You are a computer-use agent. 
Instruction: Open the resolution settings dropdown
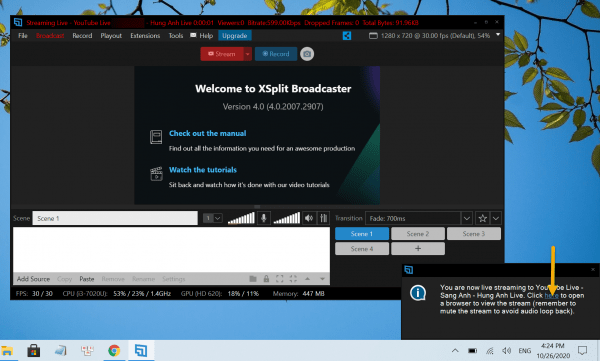pyautogui.click(x=498, y=35)
